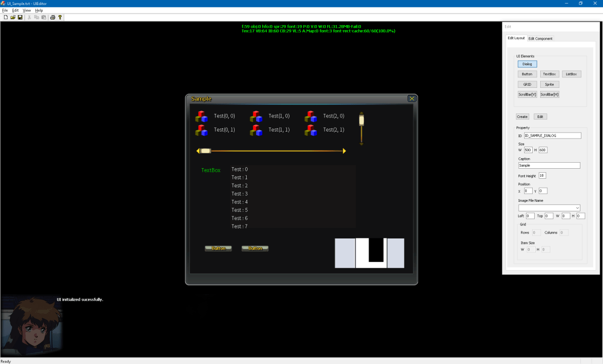Create a new file using the New document icon
The width and height of the screenshot is (603, 364).
(5, 17)
